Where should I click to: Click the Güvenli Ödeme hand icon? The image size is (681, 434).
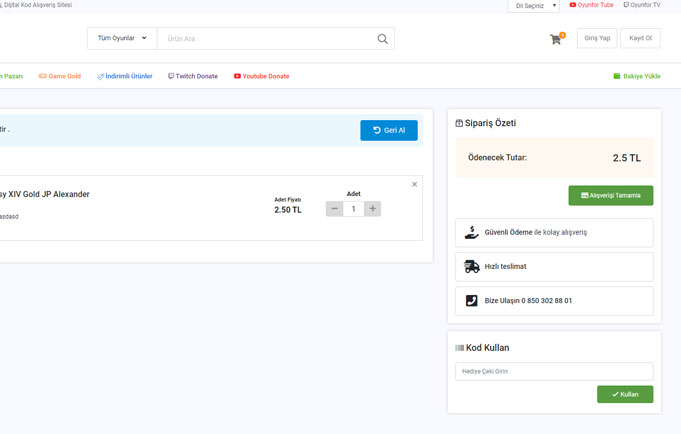click(472, 232)
